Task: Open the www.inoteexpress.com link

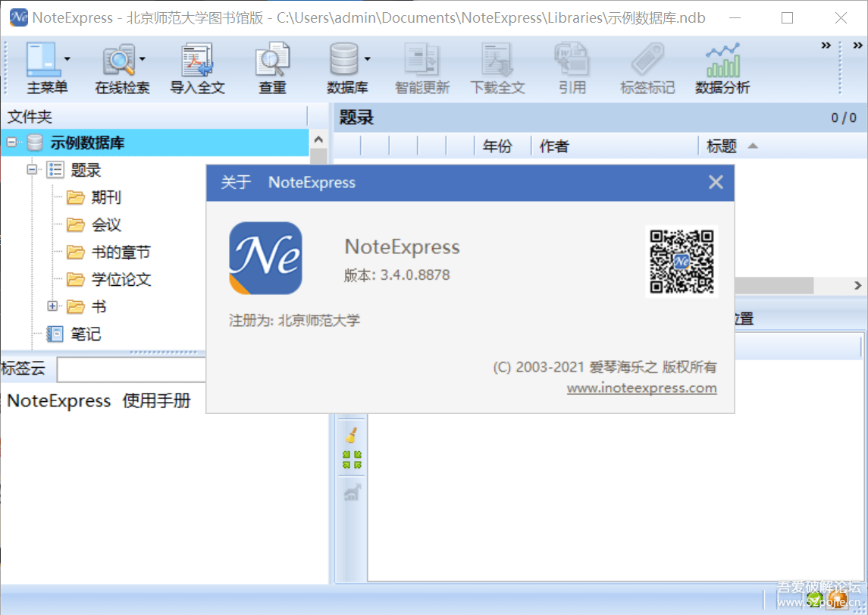Action: point(641,388)
